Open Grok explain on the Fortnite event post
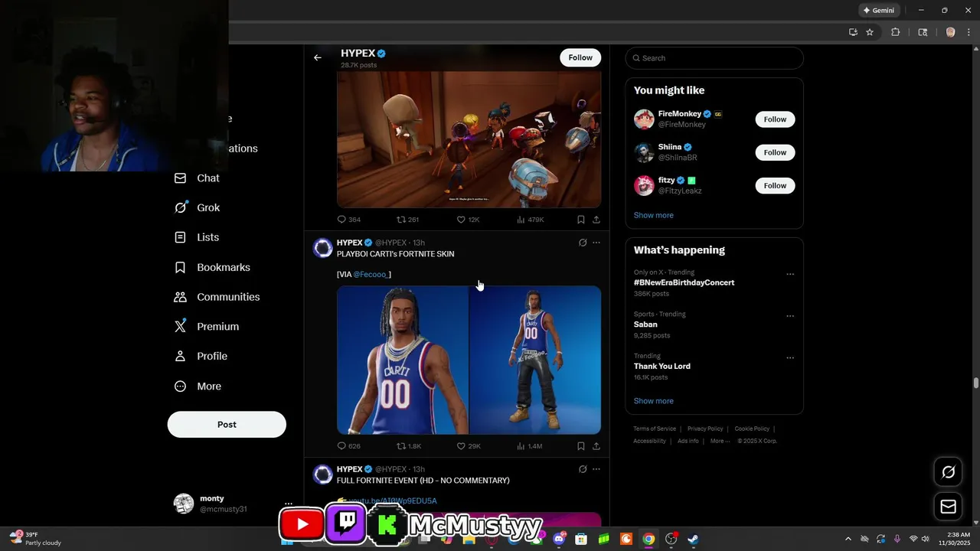 583,469
